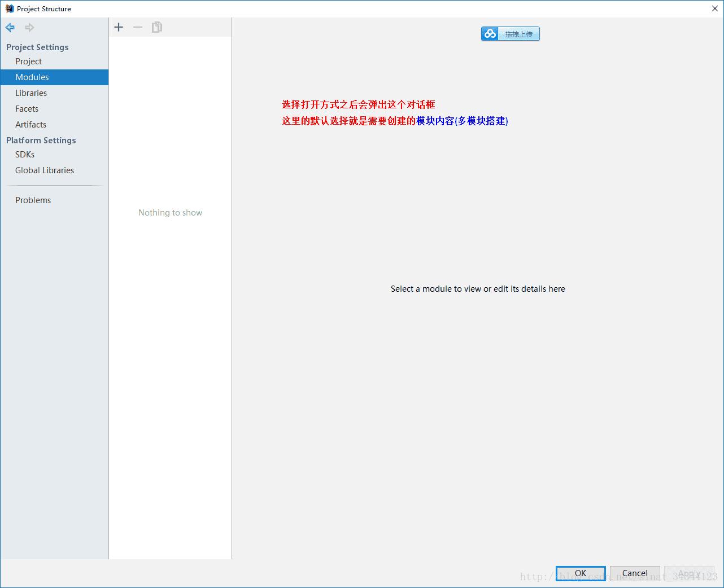724x588 pixels.
Task: Add a new module with plus icon
Action: [x=119, y=27]
